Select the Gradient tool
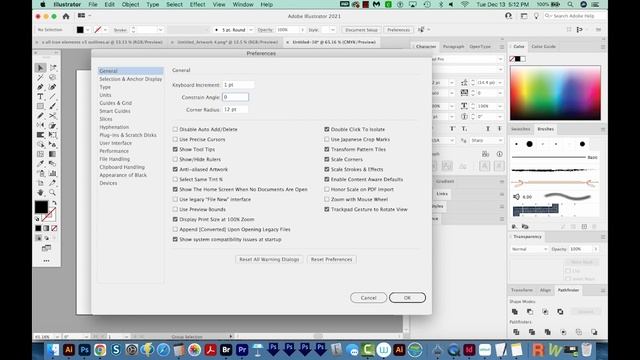Screen dimensions: 640x360 53,154
